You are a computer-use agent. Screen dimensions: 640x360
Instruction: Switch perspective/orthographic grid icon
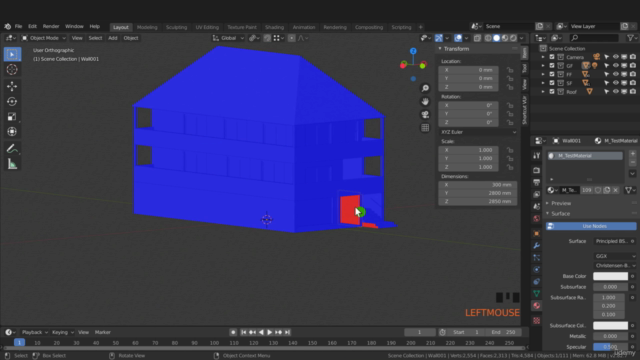point(425,128)
